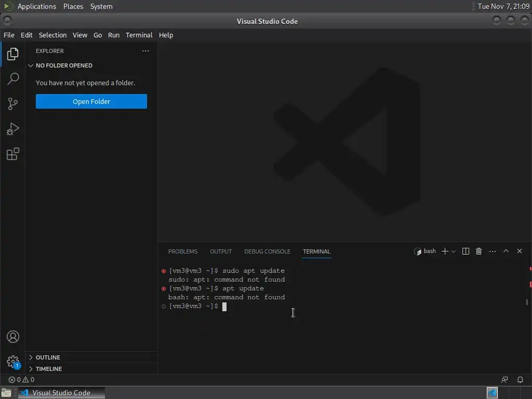Click 'You have not yet opened a folder.' text

tap(86, 83)
